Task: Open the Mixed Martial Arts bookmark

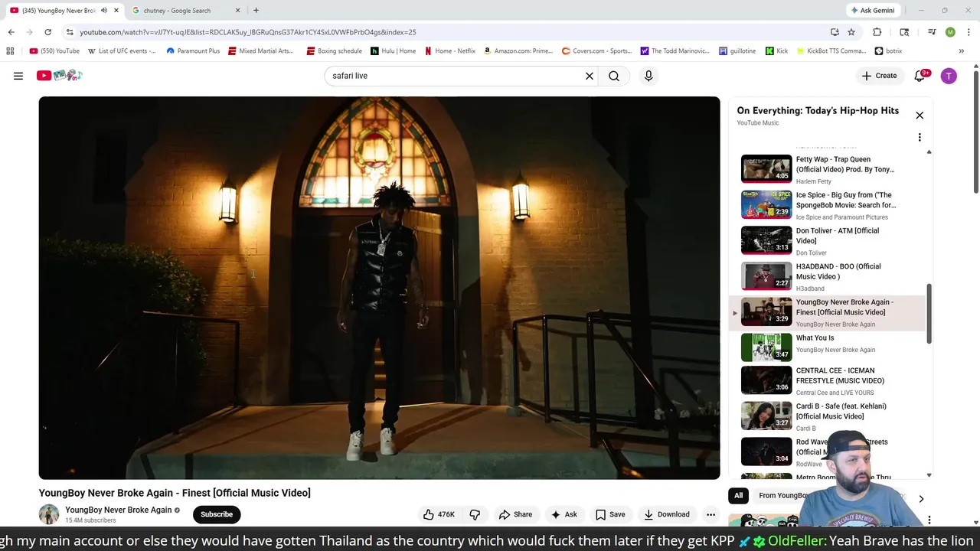Action: [x=260, y=51]
